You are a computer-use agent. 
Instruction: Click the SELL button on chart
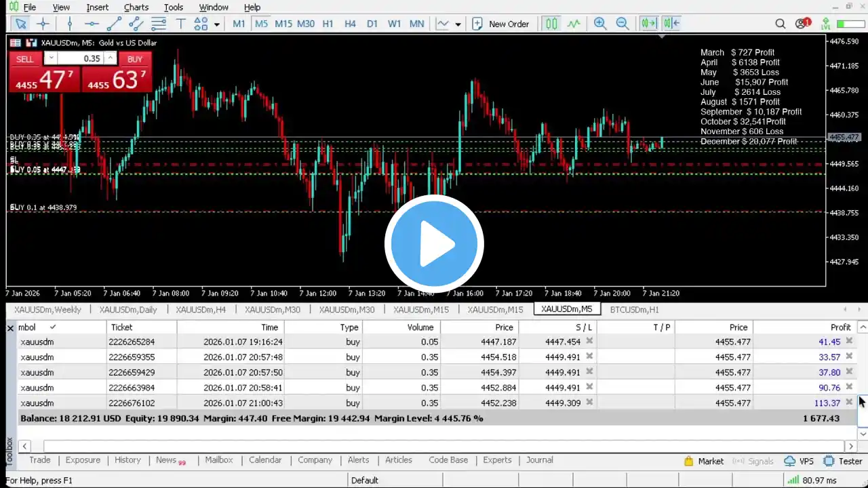pos(25,59)
